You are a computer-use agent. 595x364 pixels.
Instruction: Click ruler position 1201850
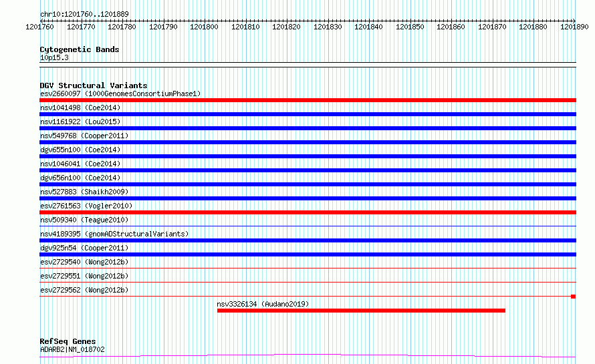pos(410,27)
